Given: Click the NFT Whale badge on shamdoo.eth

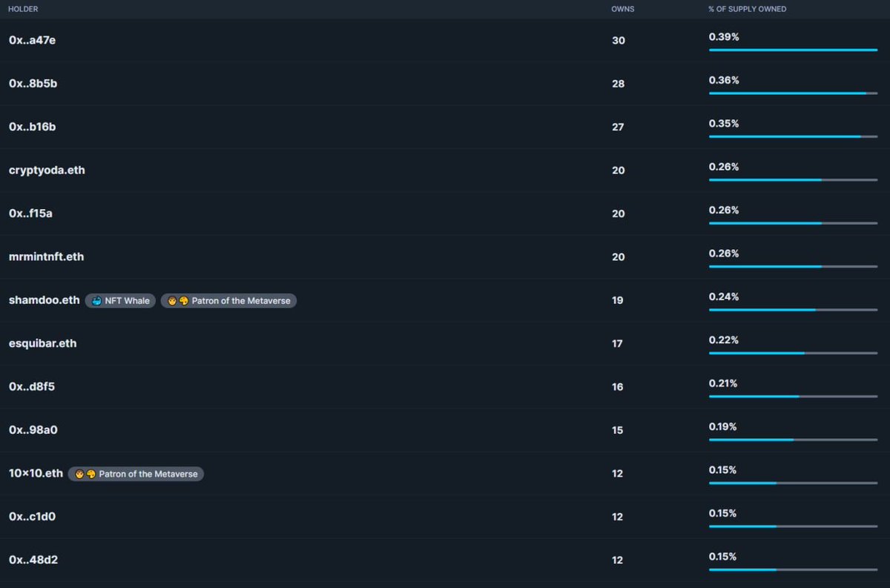Looking at the screenshot, I should click(120, 300).
